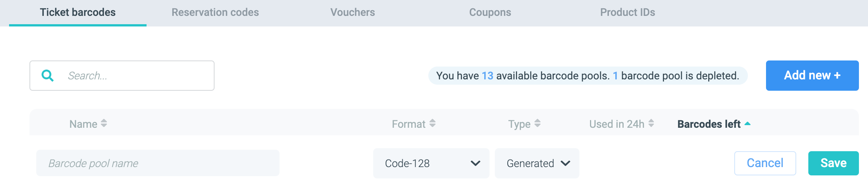Click the Barcode pool name field
This screenshot has height=189, width=868.
tap(158, 163)
